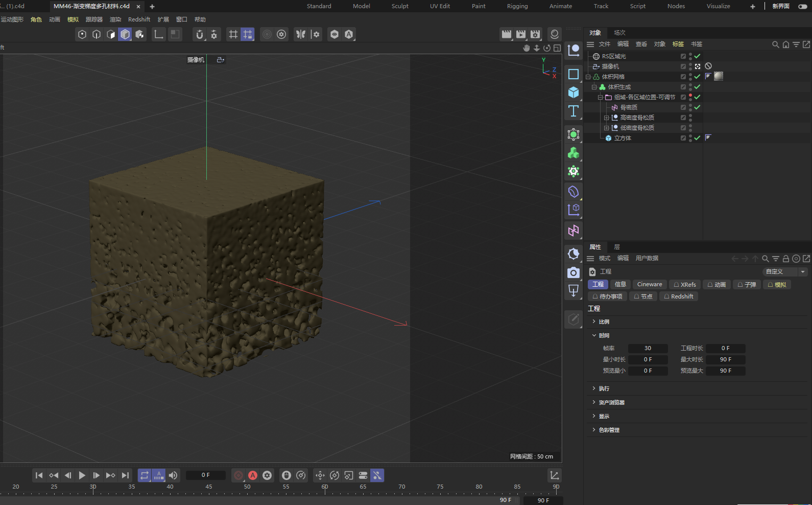Image resolution: width=812 pixels, height=505 pixels.
Task: Toggle the red visibility dot of 组域 folder
Action: pyautogui.click(x=690, y=96)
